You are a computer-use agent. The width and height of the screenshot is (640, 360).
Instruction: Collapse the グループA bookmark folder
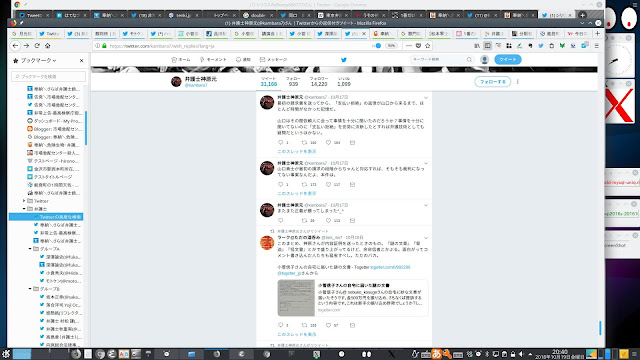point(30,249)
